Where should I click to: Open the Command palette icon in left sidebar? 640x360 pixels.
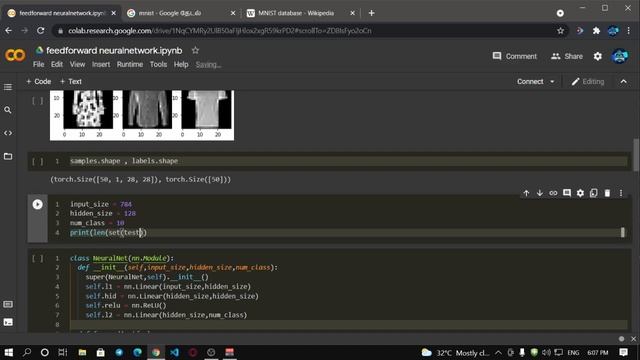pyautogui.click(x=8, y=304)
